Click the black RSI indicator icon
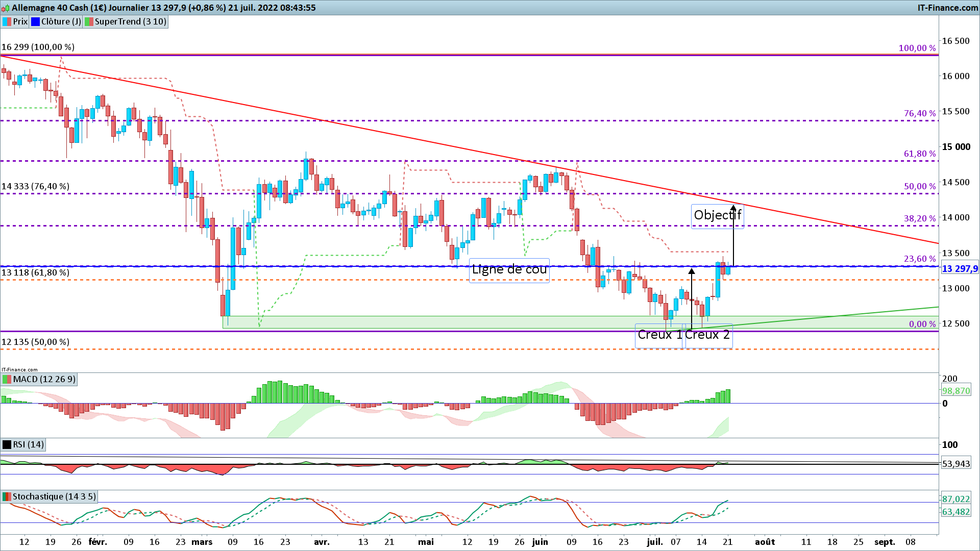Image resolution: width=980 pixels, height=551 pixels. pos(7,444)
